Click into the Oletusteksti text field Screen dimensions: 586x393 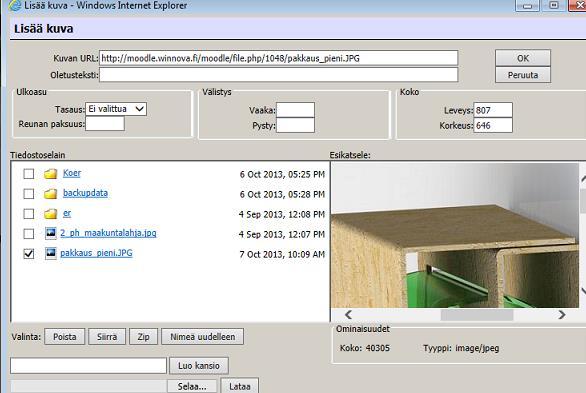278,75
